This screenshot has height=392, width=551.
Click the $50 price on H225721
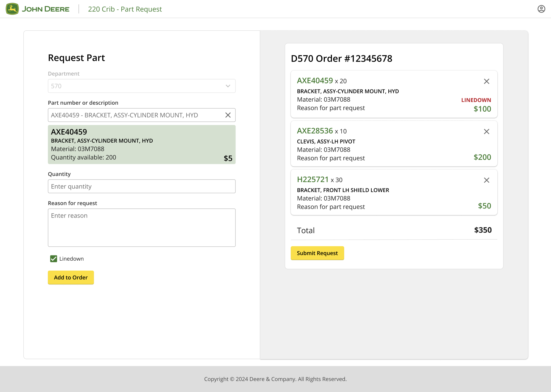click(485, 206)
